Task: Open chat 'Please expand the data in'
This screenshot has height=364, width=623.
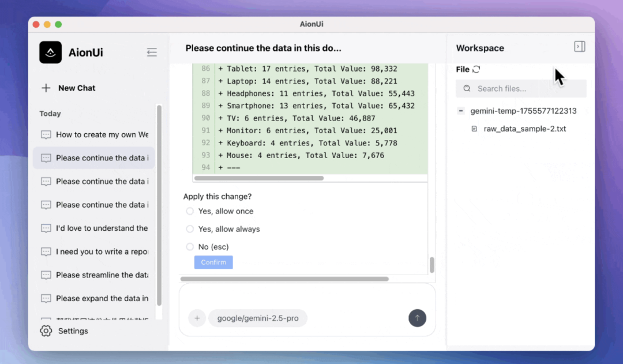Action: pos(94,298)
